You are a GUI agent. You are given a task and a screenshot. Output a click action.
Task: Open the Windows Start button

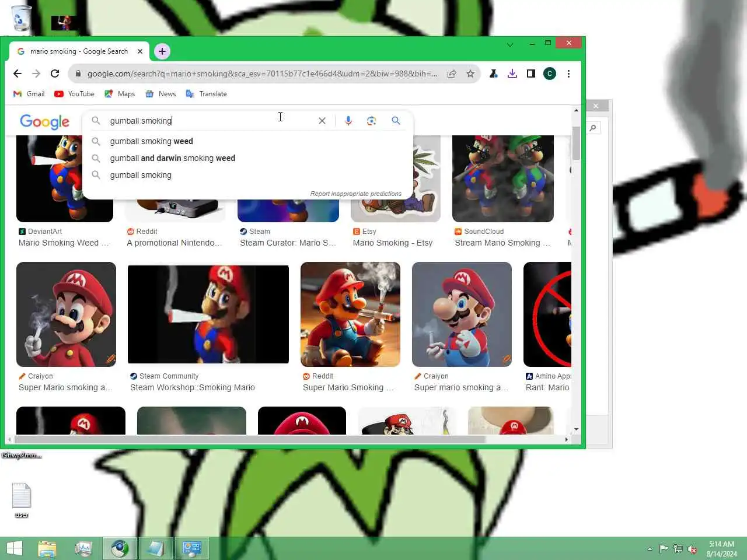click(x=14, y=548)
